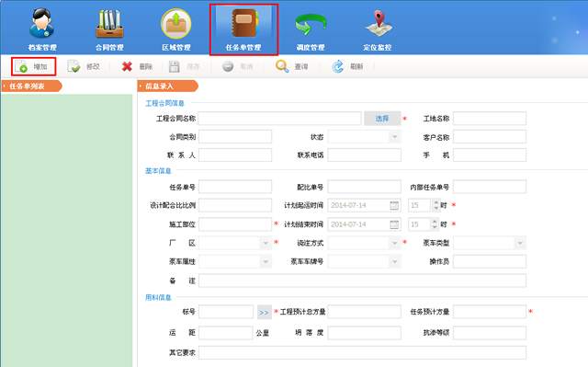The width and height of the screenshot is (588, 367).
Task: Click 施工部位 input field
Action: click(x=235, y=224)
